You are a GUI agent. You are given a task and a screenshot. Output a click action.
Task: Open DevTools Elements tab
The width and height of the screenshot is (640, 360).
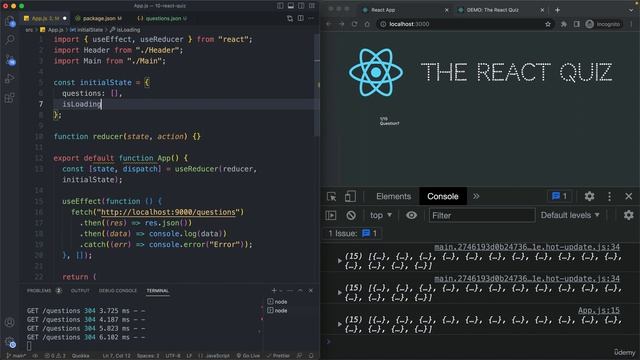393,196
